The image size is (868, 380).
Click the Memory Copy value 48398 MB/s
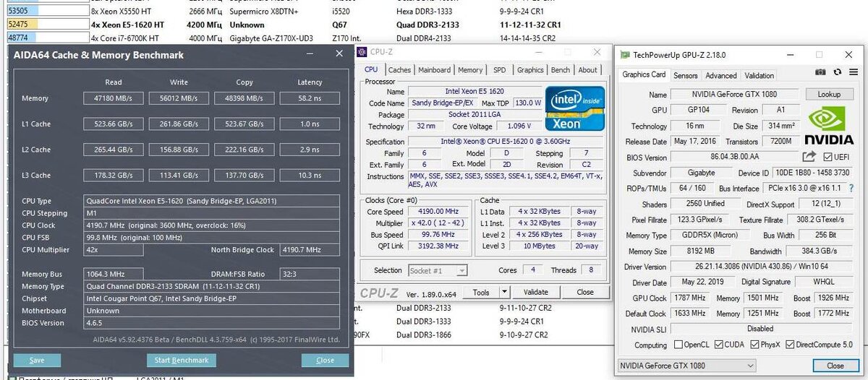click(x=244, y=98)
